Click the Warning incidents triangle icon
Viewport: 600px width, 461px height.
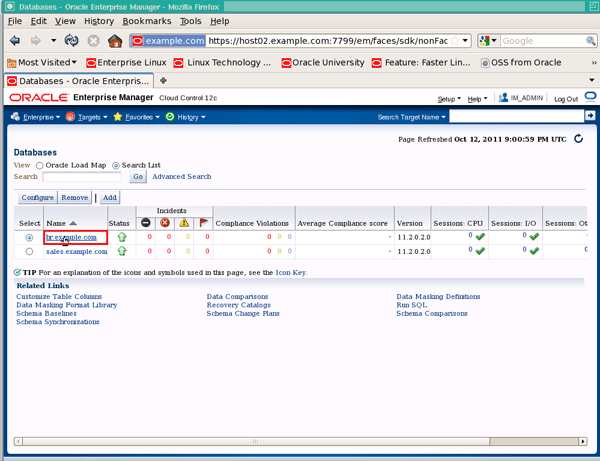(184, 223)
